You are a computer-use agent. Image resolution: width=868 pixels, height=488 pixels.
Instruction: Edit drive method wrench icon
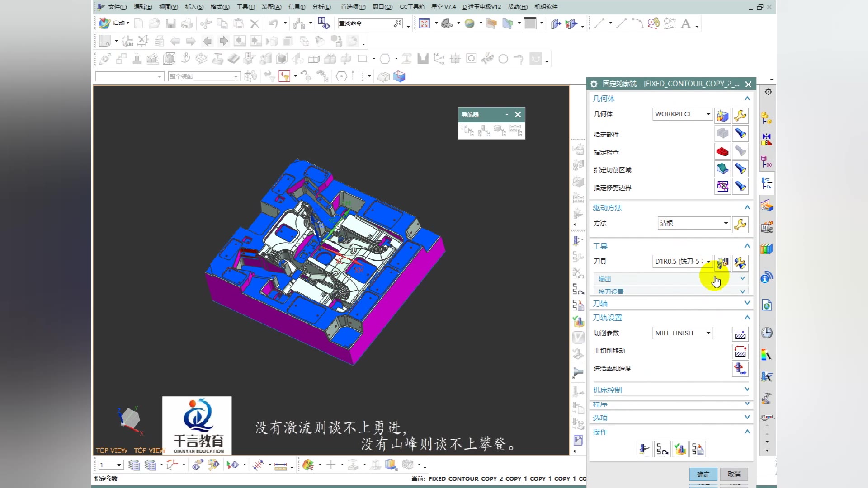(x=740, y=224)
